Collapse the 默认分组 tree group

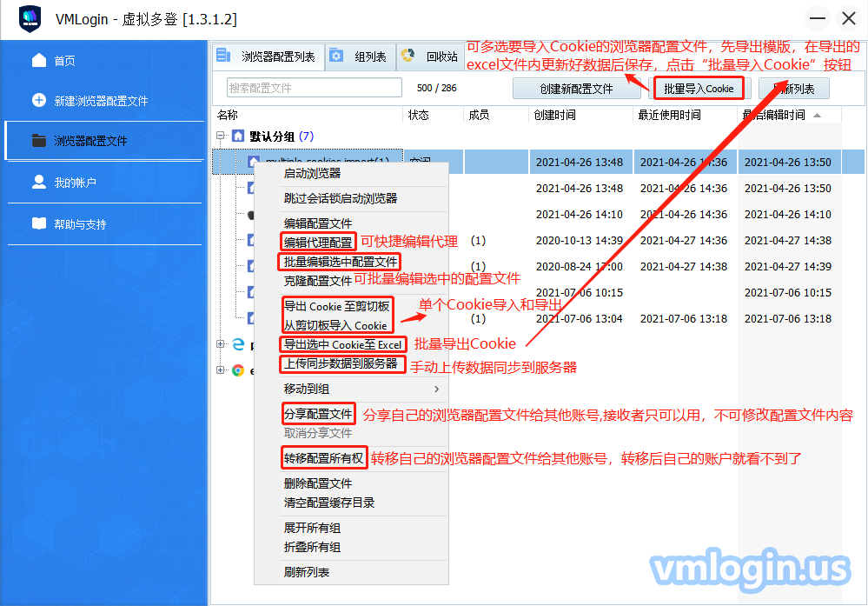point(221,135)
